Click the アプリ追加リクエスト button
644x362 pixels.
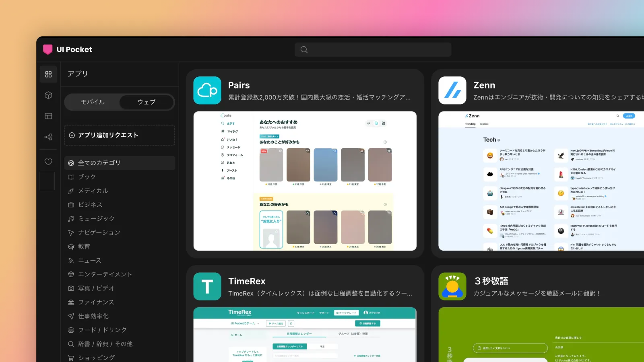click(120, 135)
